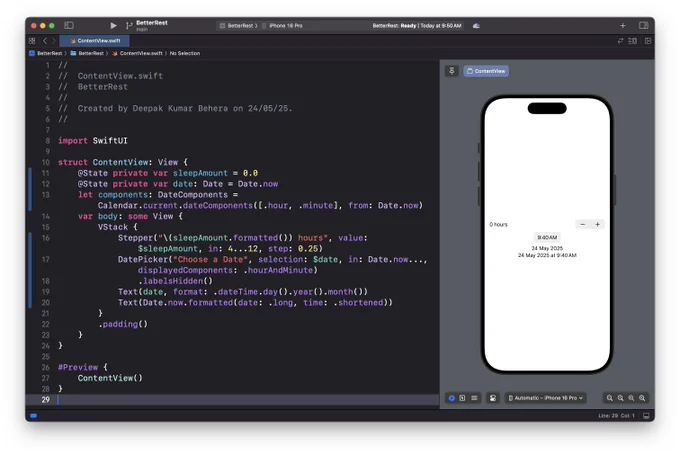Viewport: 680px width, 455px height.
Task: Click the .labelsHidden() modifier line
Action: click(x=175, y=281)
